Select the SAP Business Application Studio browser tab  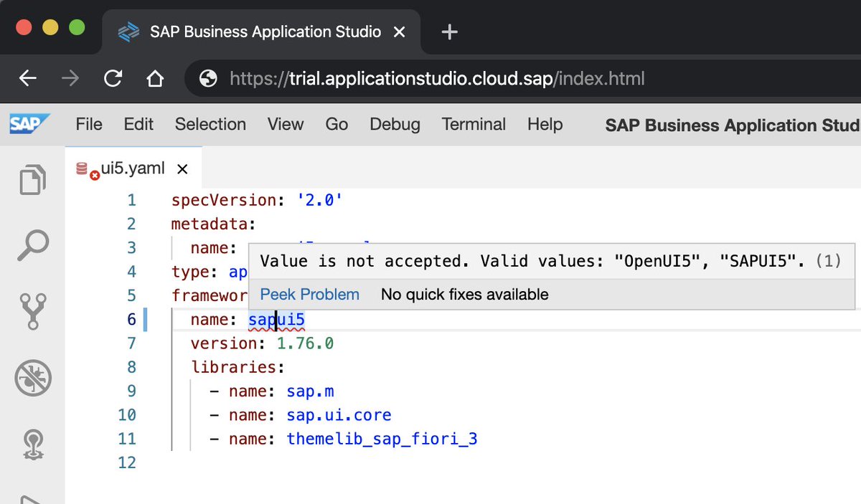(x=262, y=32)
